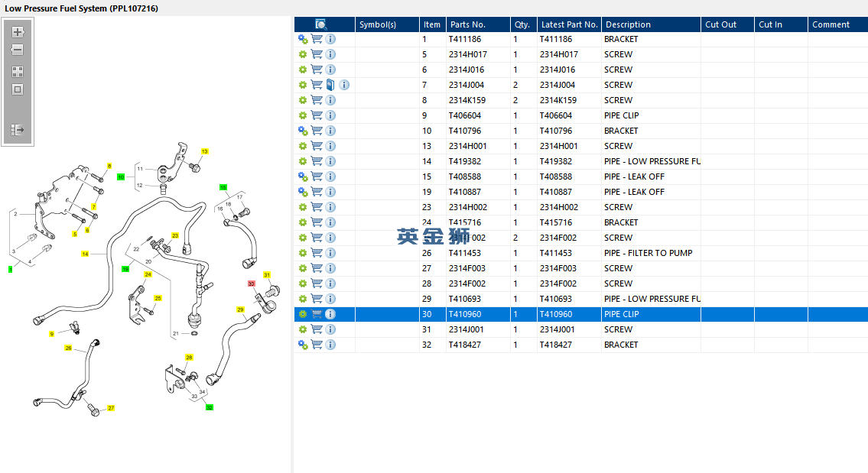
Task: Open info for T406604 PIPE CLIP
Action: point(330,115)
